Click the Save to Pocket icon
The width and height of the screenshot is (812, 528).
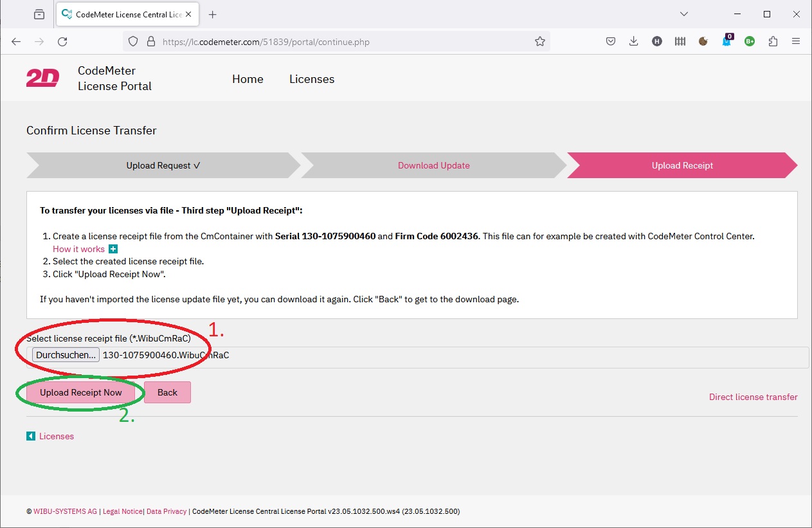[611, 42]
